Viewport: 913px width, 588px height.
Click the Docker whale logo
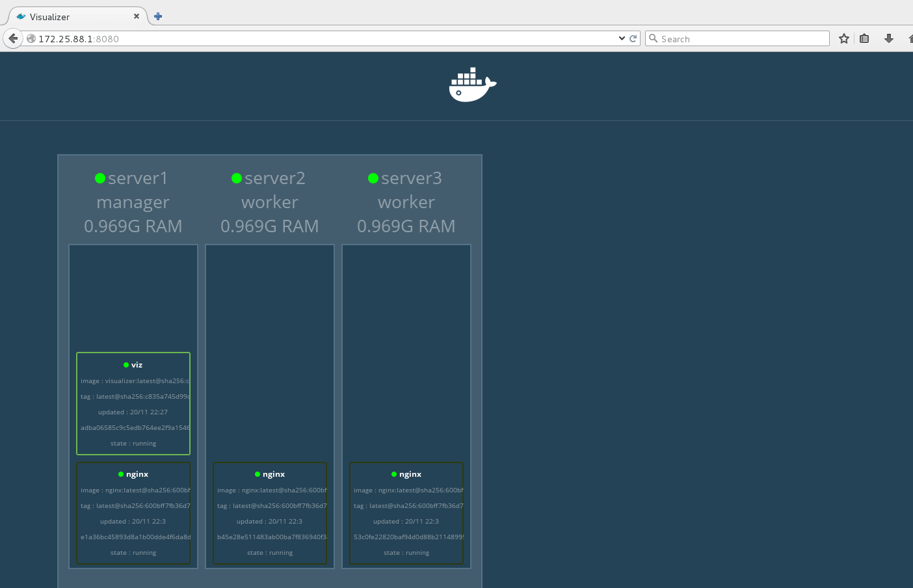click(473, 85)
